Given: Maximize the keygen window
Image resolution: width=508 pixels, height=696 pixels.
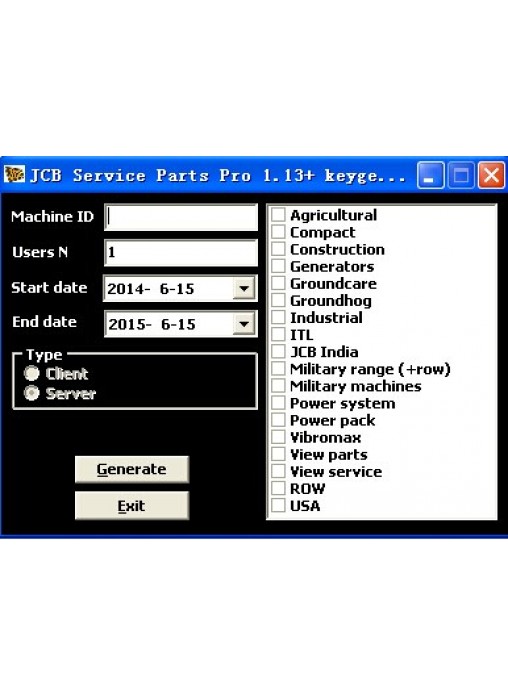Looking at the screenshot, I should click(x=460, y=175).
